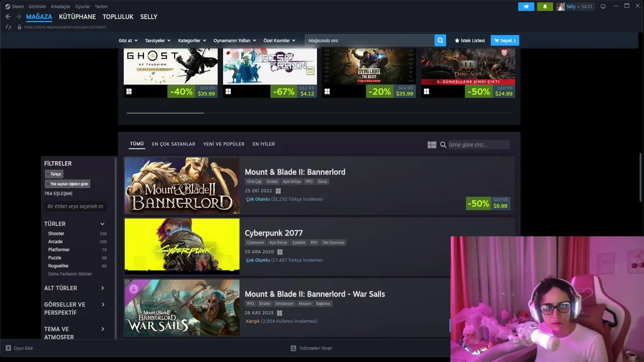Collapse the TÜRLER filter section
This screenshot has height=362, width=644.
click(102, 224)
